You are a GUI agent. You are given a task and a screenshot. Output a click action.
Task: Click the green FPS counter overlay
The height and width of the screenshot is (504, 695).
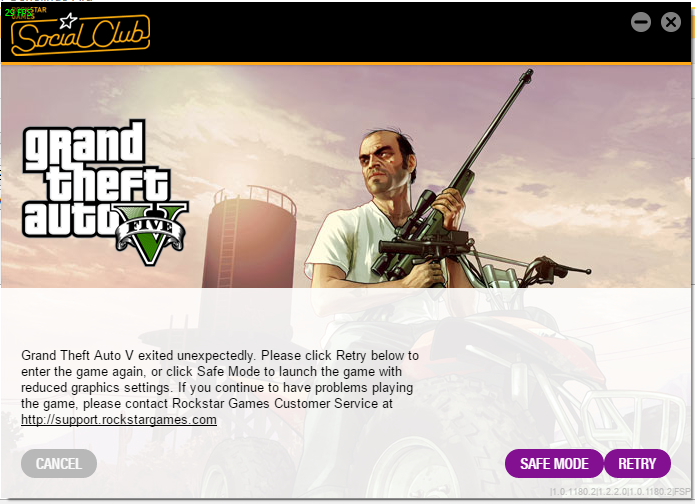click(x=19, y=12)
